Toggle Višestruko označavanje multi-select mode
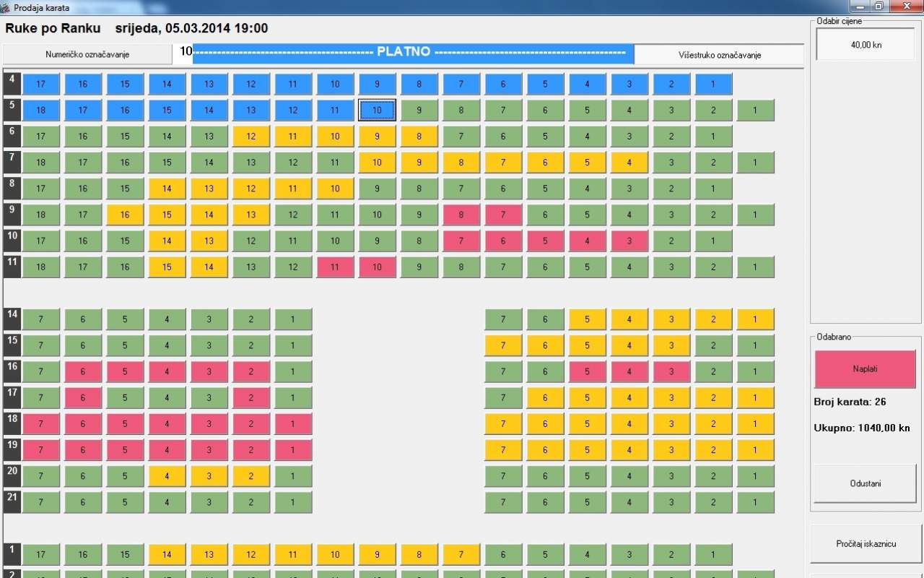The width and height of the screenshot is (924, 578). (719, 55)
